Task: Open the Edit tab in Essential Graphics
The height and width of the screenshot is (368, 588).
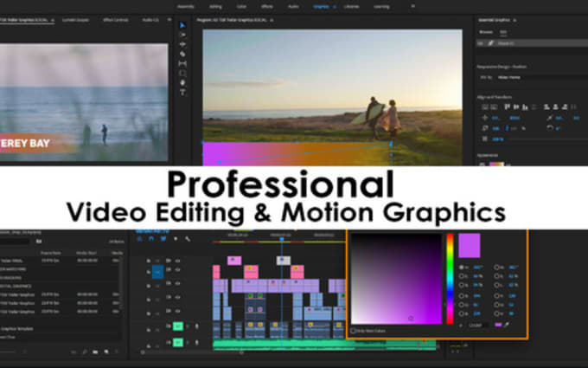Action: (x=503, y=32)
